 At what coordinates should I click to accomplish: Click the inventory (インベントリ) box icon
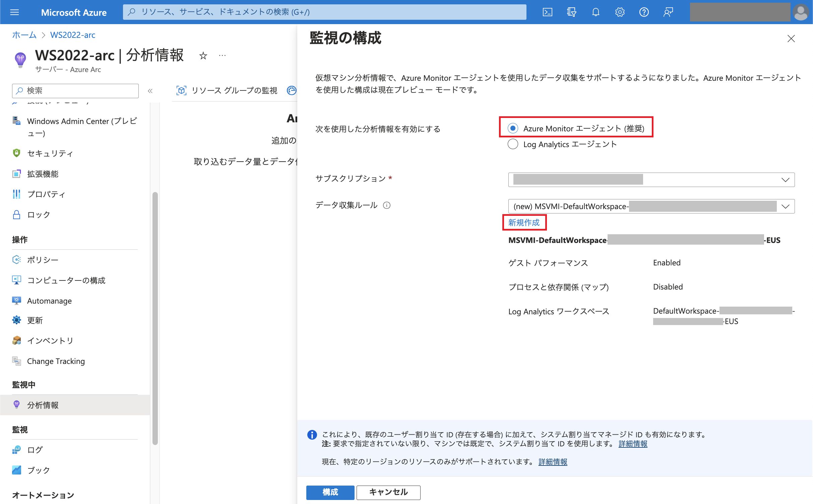pyautogui.click(x=16, y=340)
